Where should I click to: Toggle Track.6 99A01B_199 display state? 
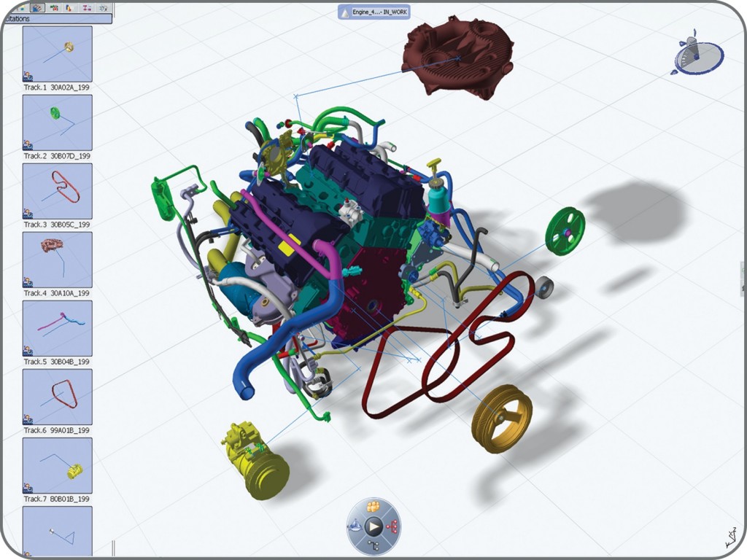(x=58, y=399)
